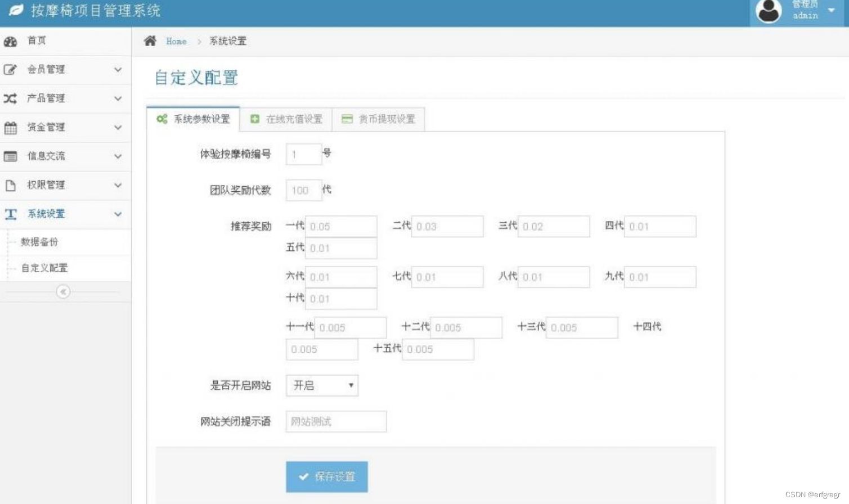
Task: Click the 会员管理 edit icon
Action: tap(10, 69)
